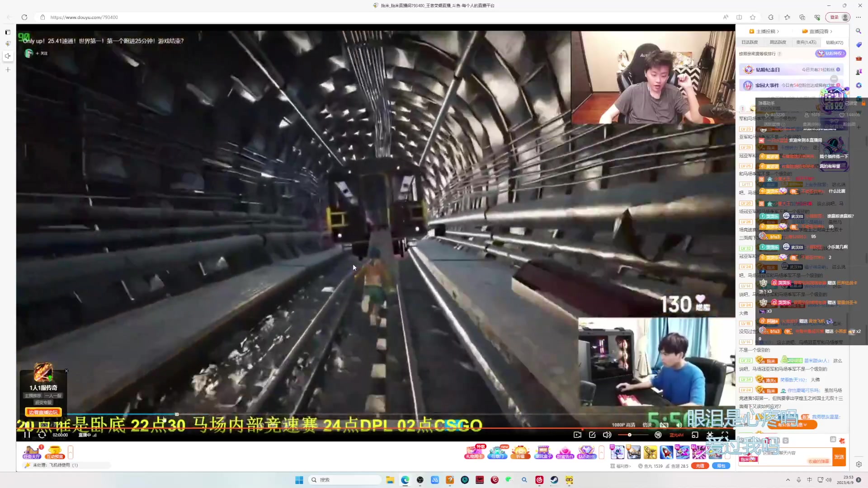Open the system volume tray icon

pyautogui.click(x=829, y=480)
